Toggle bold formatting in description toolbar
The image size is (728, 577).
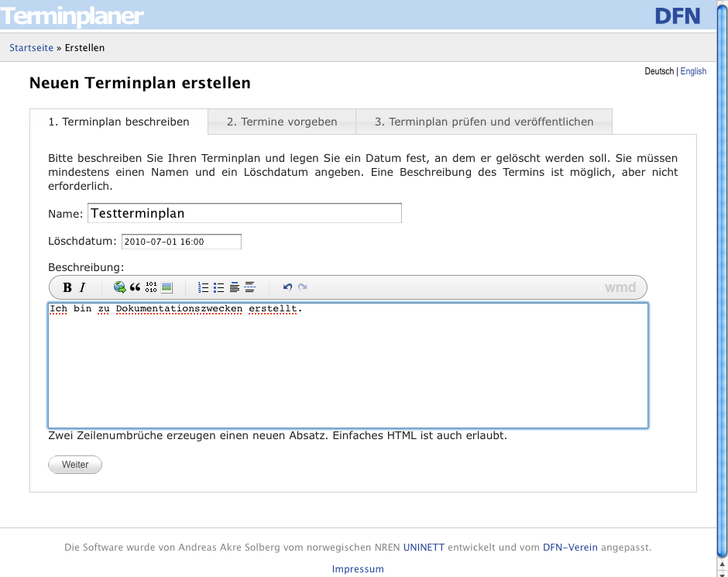67,287
